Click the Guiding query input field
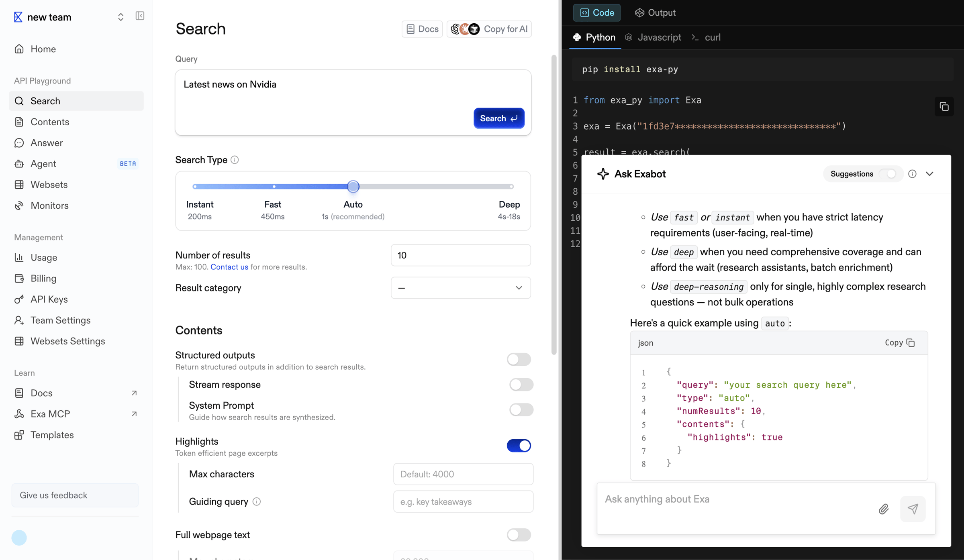 click(463, 502)
